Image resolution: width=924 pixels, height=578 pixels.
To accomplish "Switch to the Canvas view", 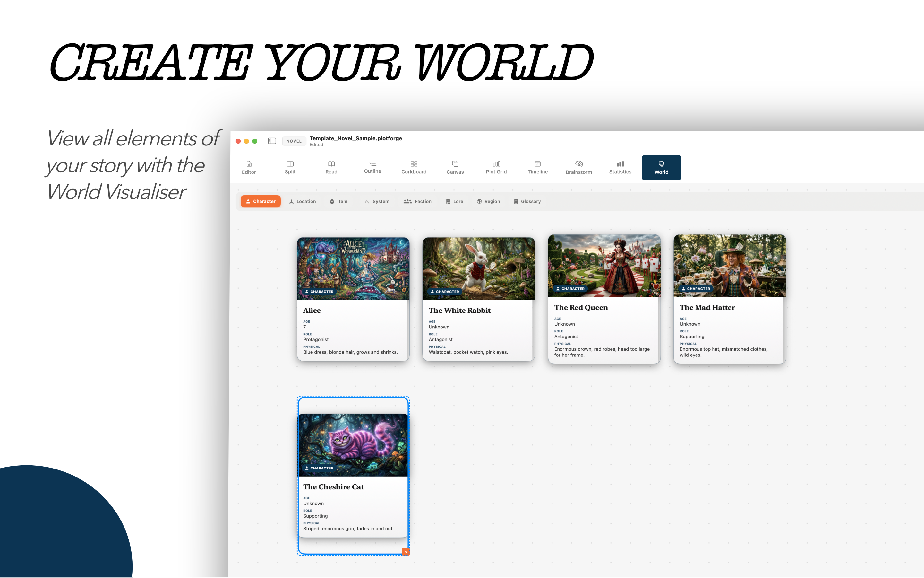I will tap(455, 167).
